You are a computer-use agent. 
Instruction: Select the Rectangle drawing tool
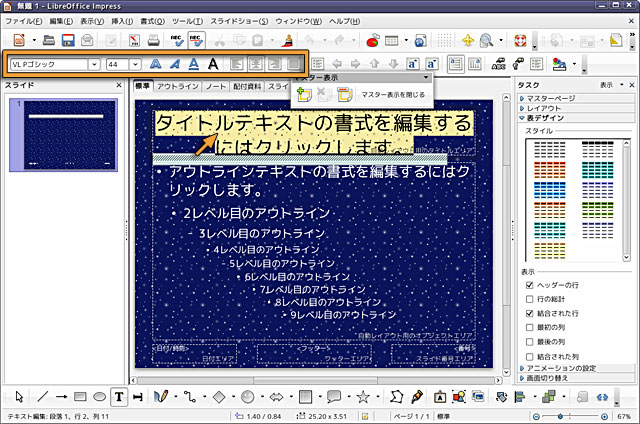(81, 396)
